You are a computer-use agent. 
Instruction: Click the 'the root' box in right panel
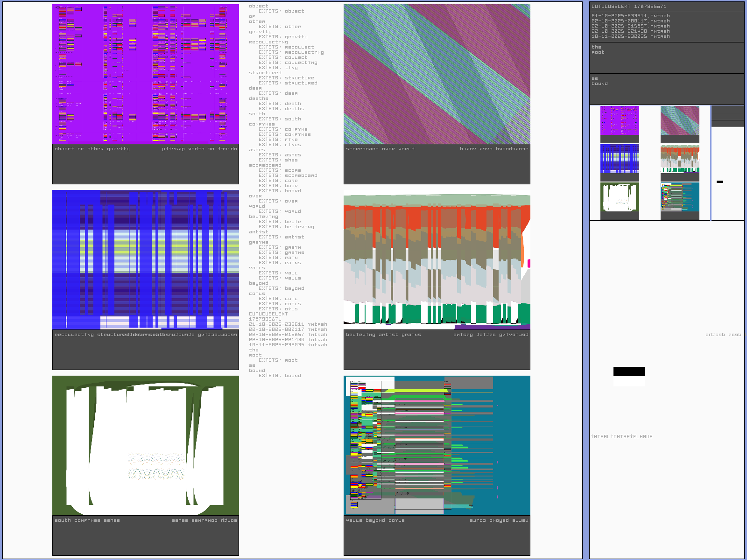coord(666,57)
